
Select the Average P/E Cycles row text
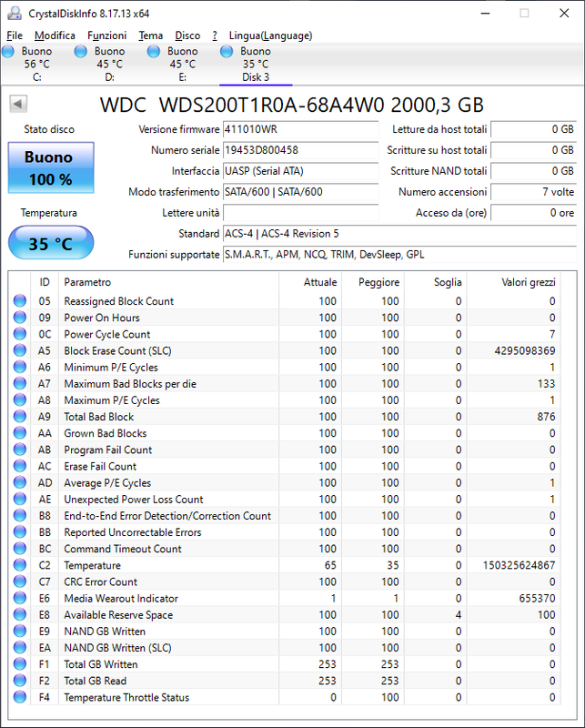coord(107,483)
